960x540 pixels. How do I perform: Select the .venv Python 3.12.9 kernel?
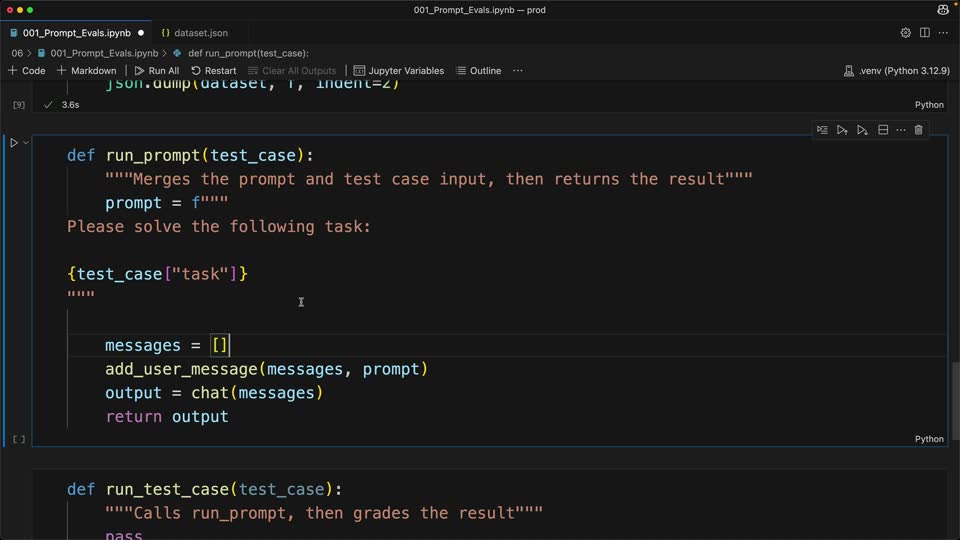(897, 71)
